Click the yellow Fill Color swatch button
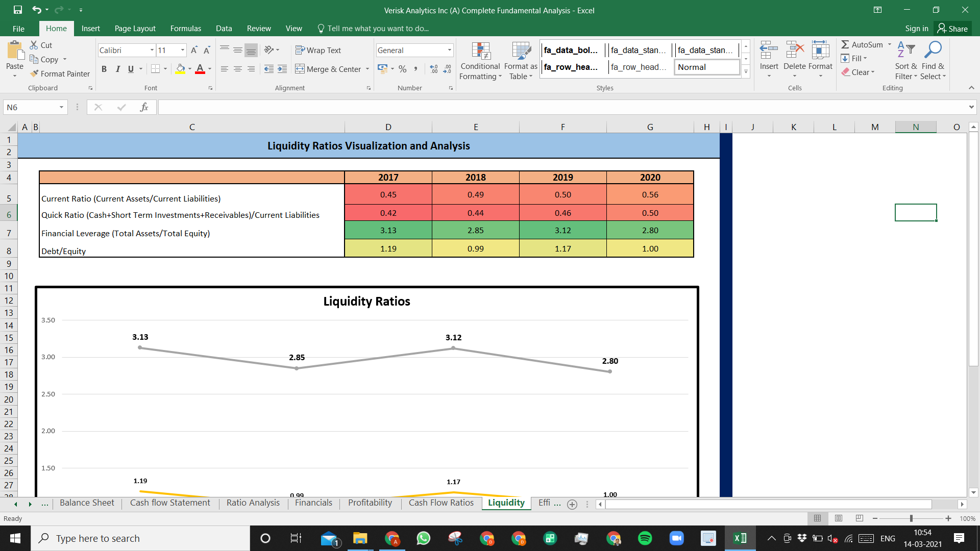Viewport: 980px width, 551px height. pos(180,69)
